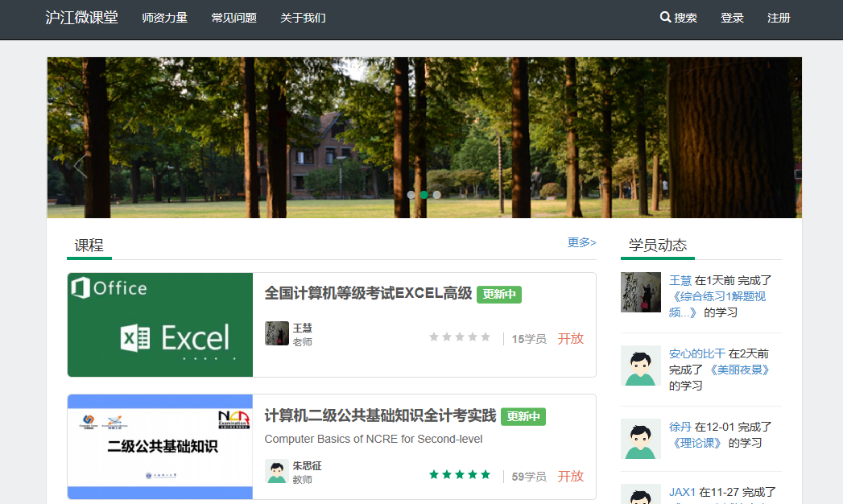Screen dimensions: 843x504
Task: Open the 二级公共基础知识 course thumbnail
Action: [x=160, y=447]
